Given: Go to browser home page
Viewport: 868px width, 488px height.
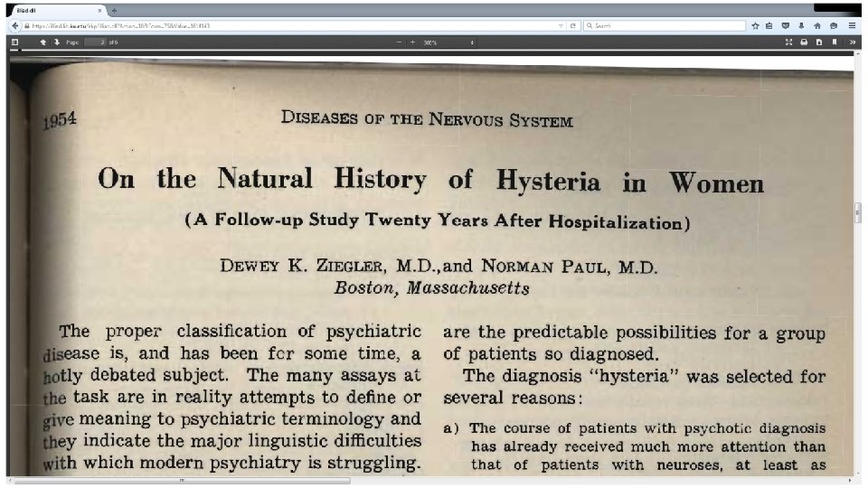Looking at the screenshot, I should click(817, 25).
